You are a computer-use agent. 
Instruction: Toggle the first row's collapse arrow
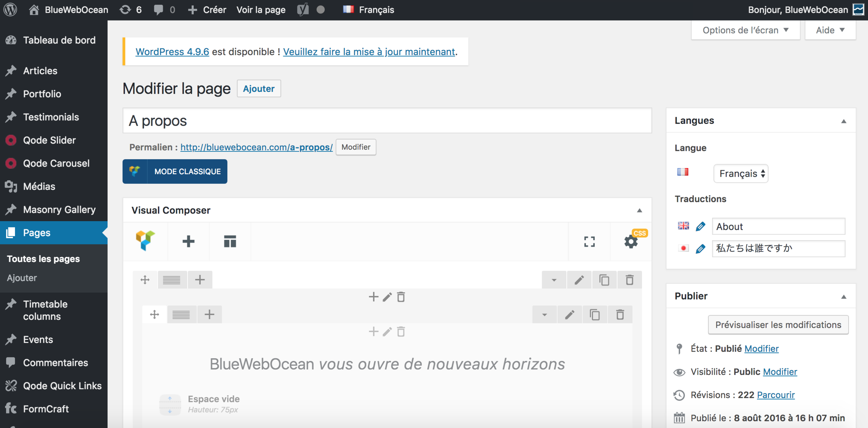coord(554,280)
